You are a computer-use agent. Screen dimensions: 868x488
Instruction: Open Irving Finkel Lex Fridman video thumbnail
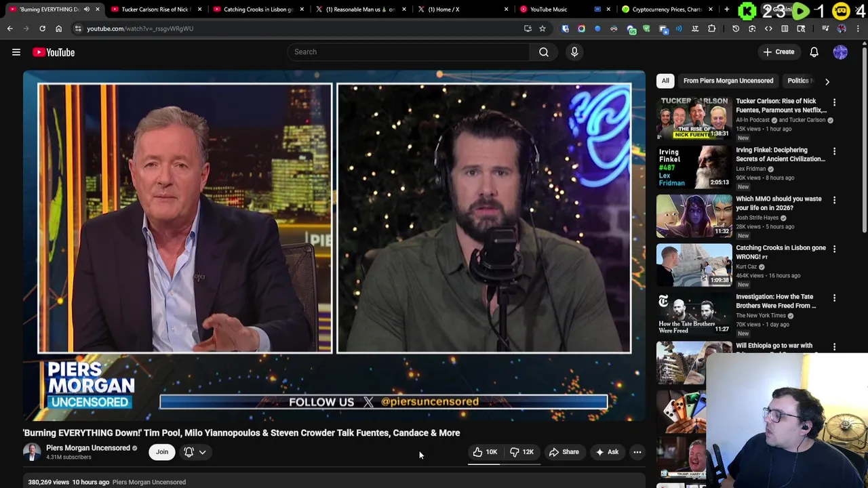pos(694,167)
